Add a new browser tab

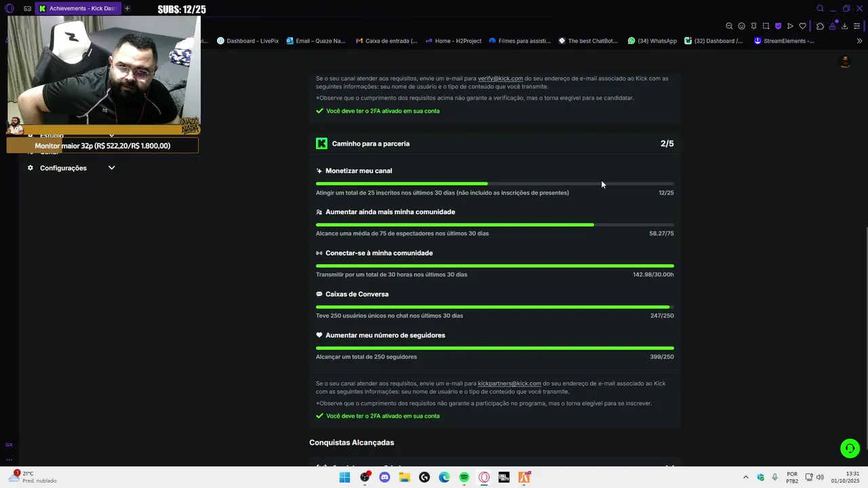pos(127,9)
